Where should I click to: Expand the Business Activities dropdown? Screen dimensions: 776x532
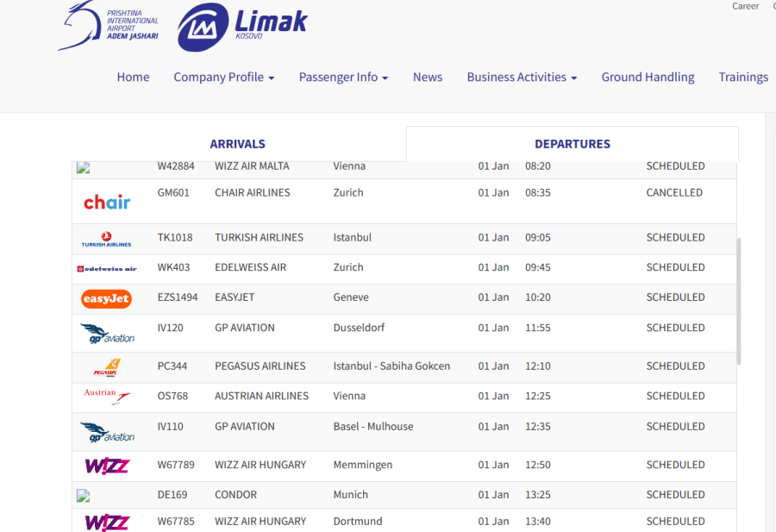coord(522,78)
